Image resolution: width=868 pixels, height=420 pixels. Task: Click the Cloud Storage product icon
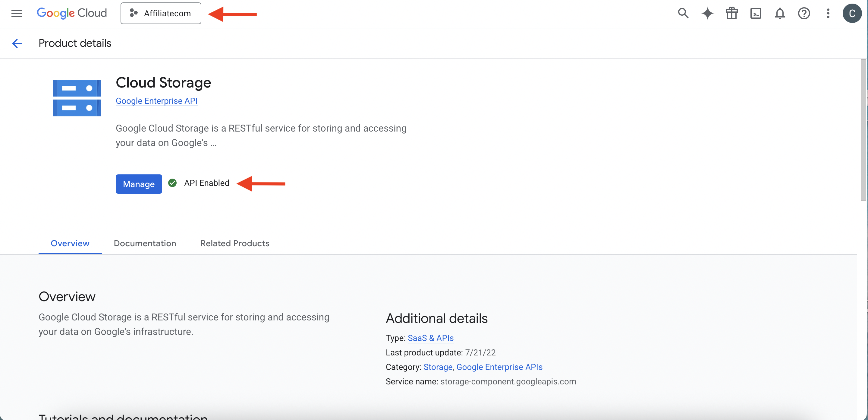[77, 98]
